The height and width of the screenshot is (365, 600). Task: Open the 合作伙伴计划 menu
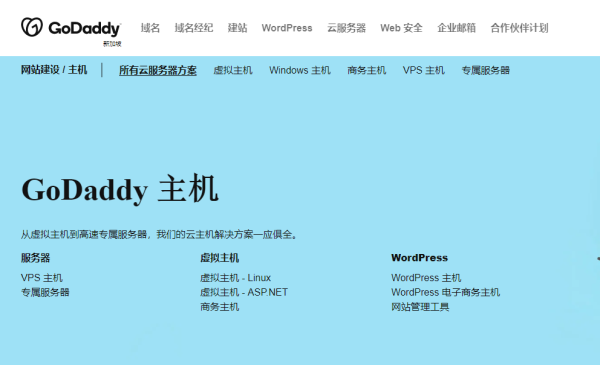(x=519, y=28)
